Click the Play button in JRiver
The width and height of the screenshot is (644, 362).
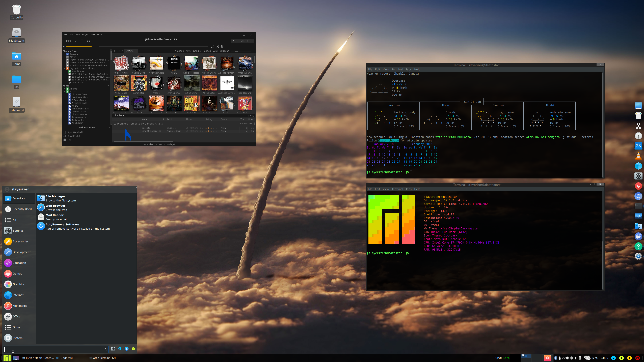[x=75, y=41]
